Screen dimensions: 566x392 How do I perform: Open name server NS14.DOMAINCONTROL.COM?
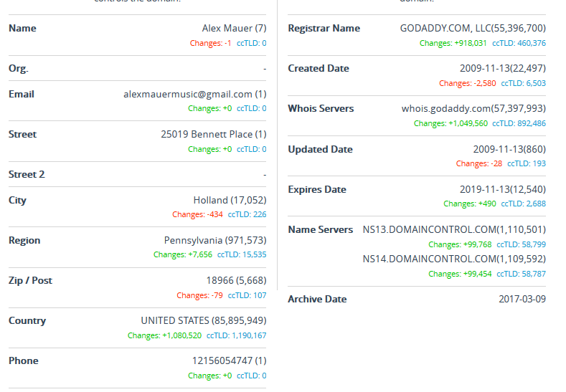[x=454, y=259]
